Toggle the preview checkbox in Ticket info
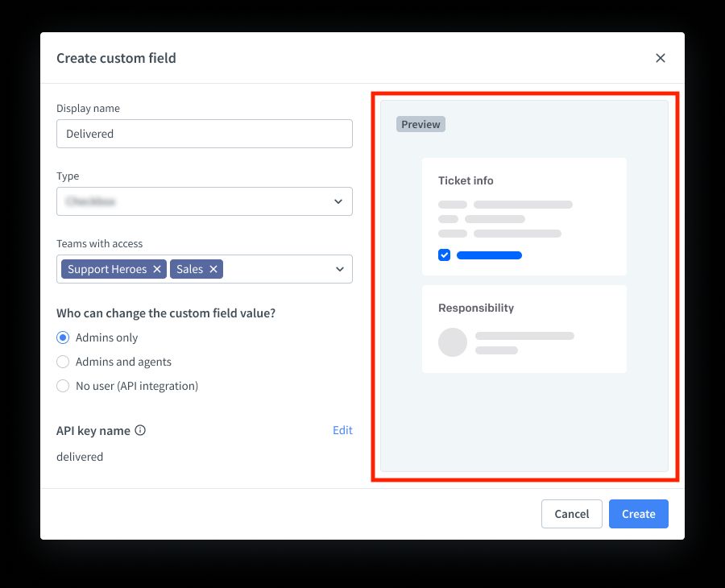 [445, 255]
